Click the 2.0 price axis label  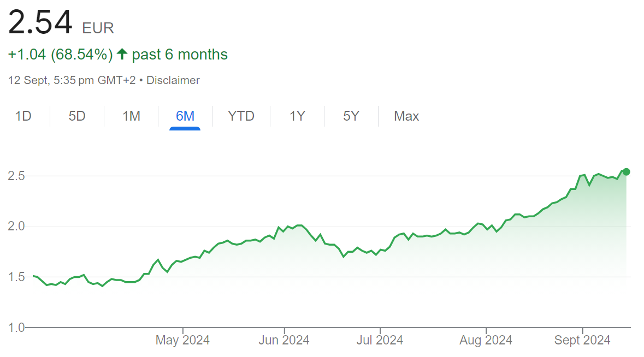[16, 226]
